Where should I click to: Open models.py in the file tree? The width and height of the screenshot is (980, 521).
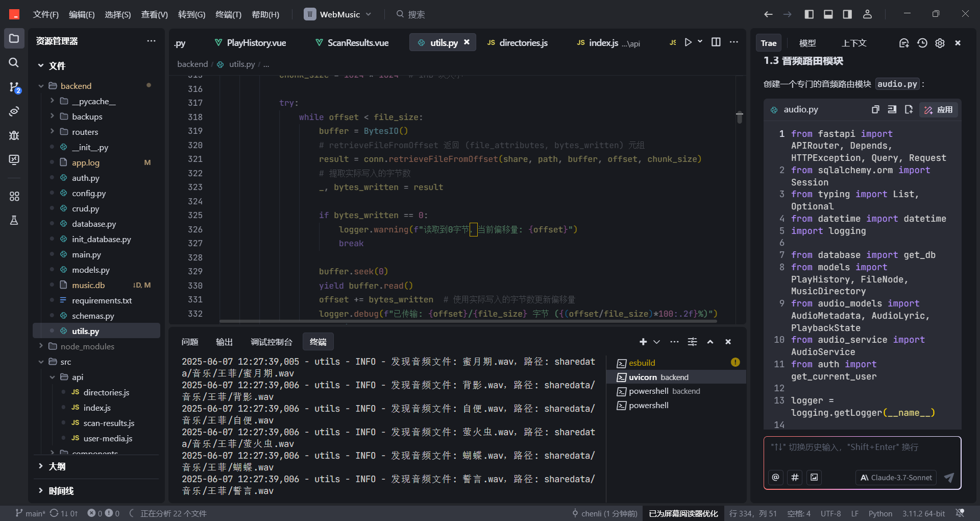96,270
